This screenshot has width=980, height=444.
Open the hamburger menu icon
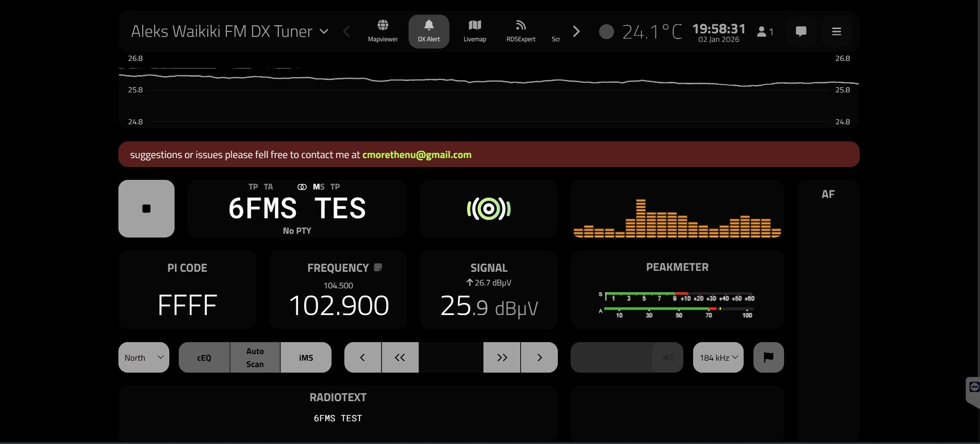click(836, 31)
